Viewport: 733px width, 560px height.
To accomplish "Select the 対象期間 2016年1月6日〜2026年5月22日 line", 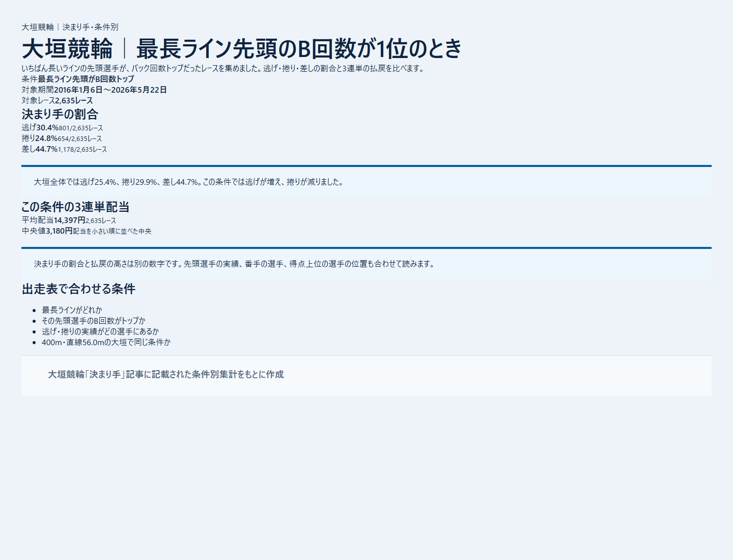I will [x=94, y=90].
